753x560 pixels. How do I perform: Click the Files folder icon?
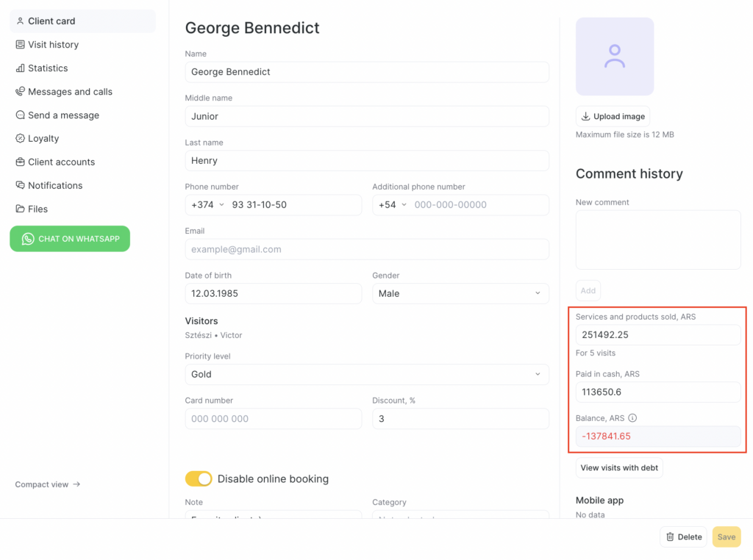tap(21, 209)
